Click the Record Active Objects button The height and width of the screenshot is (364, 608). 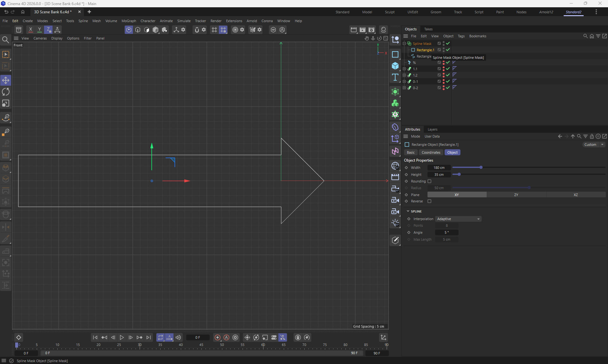217,337
